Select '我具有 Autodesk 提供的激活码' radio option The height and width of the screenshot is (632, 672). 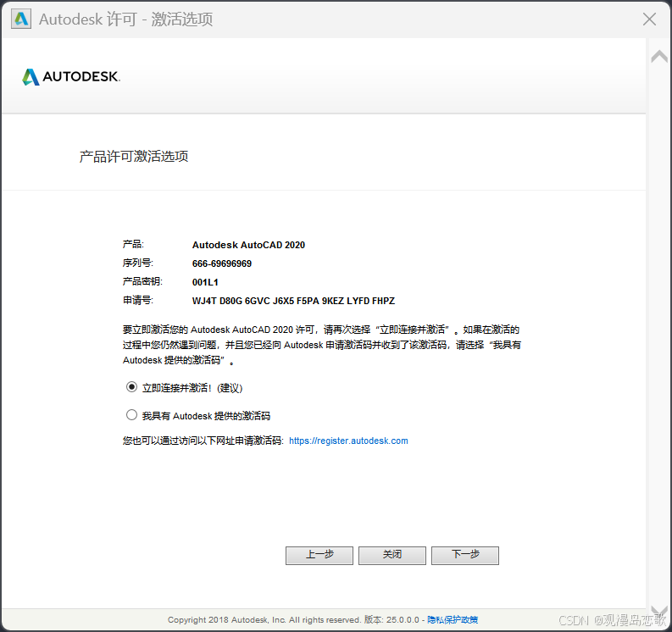[131, 415]
